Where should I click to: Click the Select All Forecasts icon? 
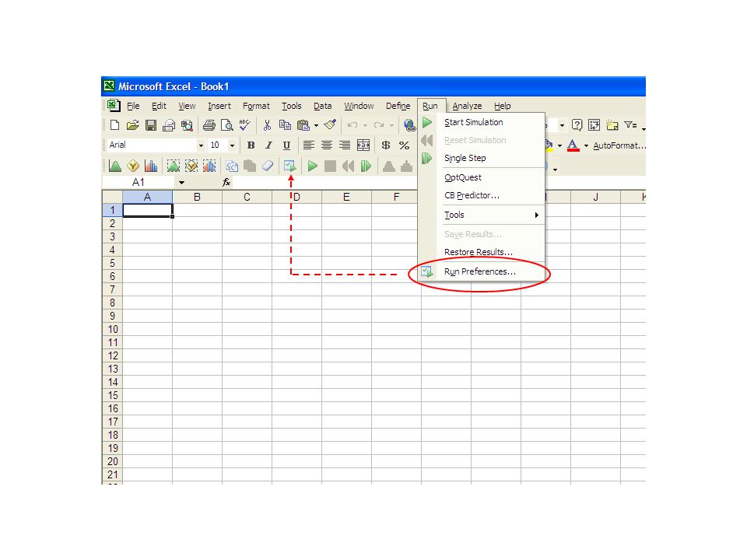[x=209, y=166]
